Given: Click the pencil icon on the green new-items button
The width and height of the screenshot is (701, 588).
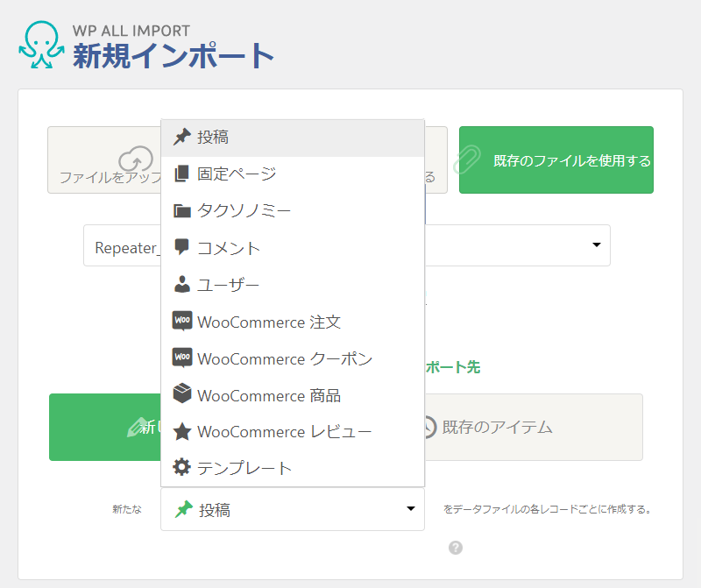Looking at the screenshot, I should (x=138, y=427).
